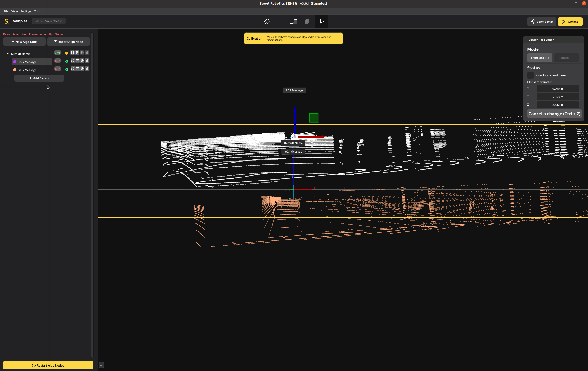Click the Y global coordinate field
Viewport: 588px width, 371px height.
557,97
